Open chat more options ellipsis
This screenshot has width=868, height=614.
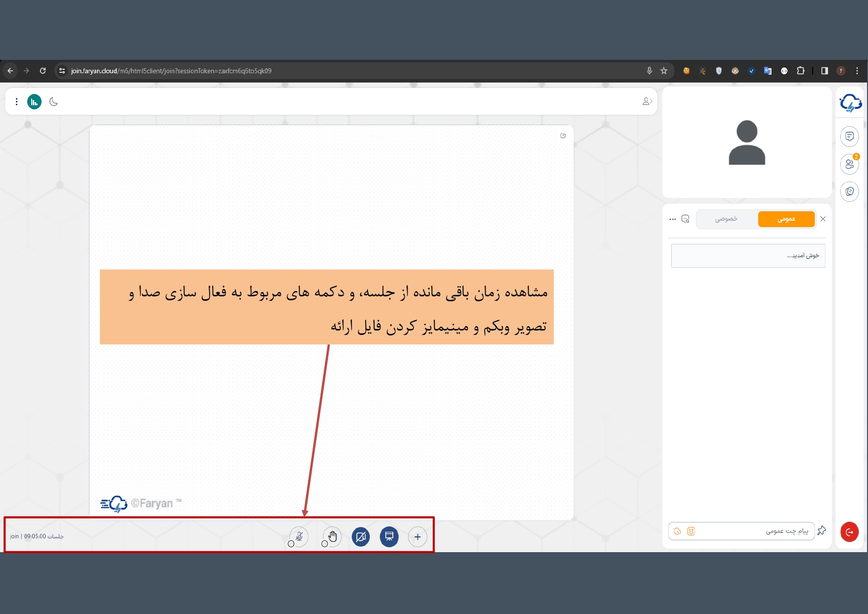(672, 219)
